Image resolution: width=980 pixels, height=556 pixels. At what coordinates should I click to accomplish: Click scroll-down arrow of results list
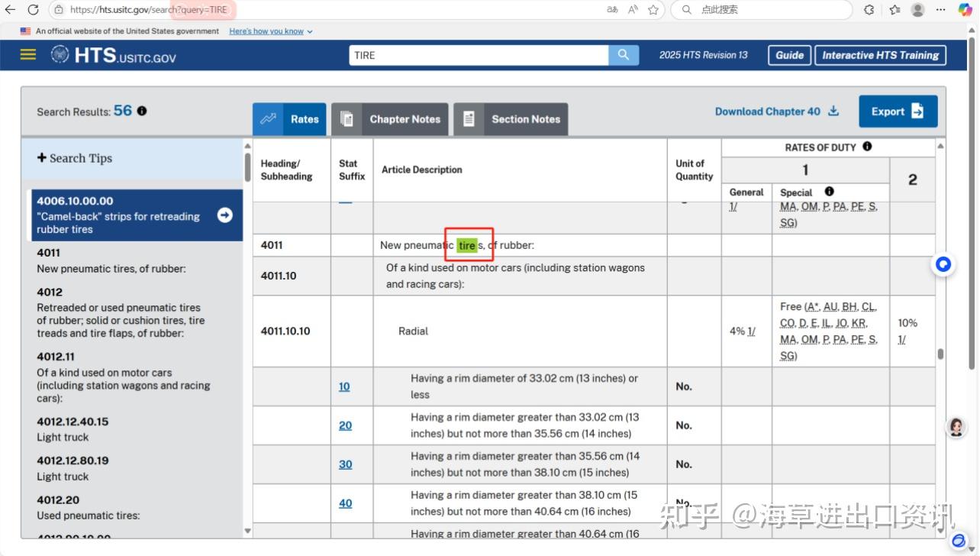pyautogui.click(x=247, y=530)
